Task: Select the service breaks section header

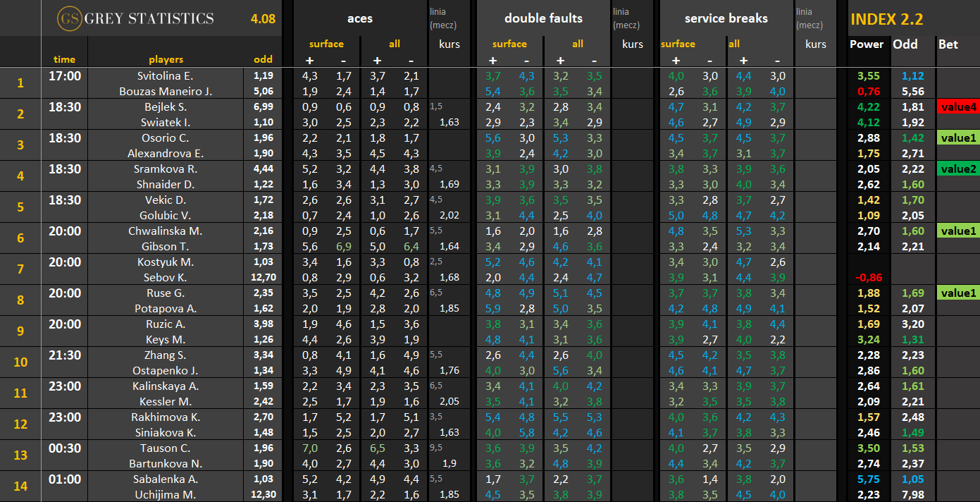Action: 726,18
